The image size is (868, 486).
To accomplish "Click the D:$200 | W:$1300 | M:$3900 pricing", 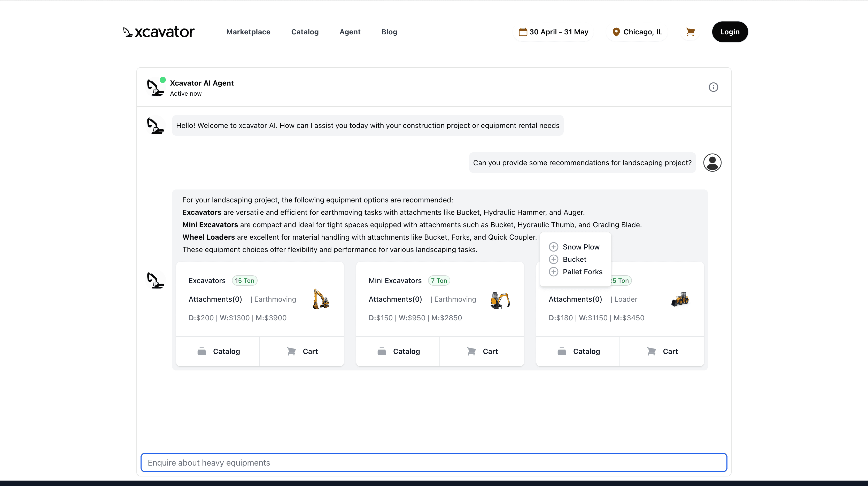I will (x=238, y=318).
